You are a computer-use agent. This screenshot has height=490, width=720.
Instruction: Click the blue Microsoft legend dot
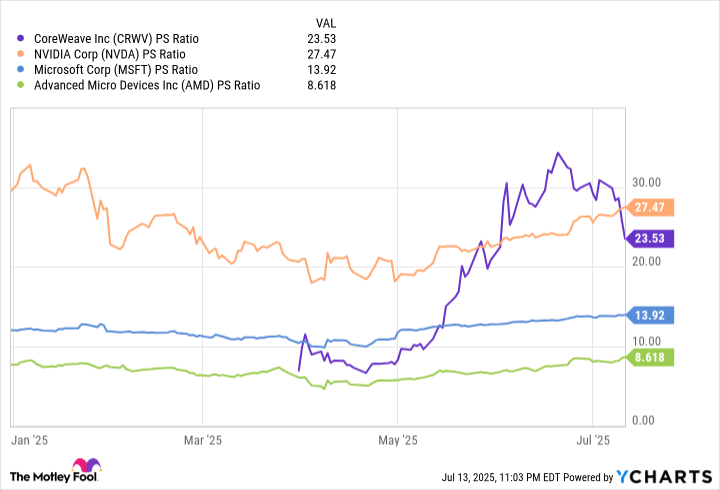pyautogui.click(x=18, y=69)
